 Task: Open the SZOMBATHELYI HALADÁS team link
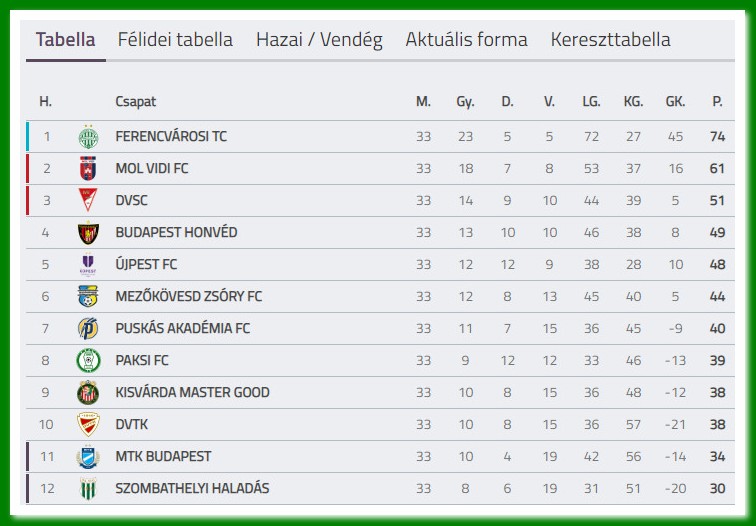pyautogui.click(x=192, y=488)
